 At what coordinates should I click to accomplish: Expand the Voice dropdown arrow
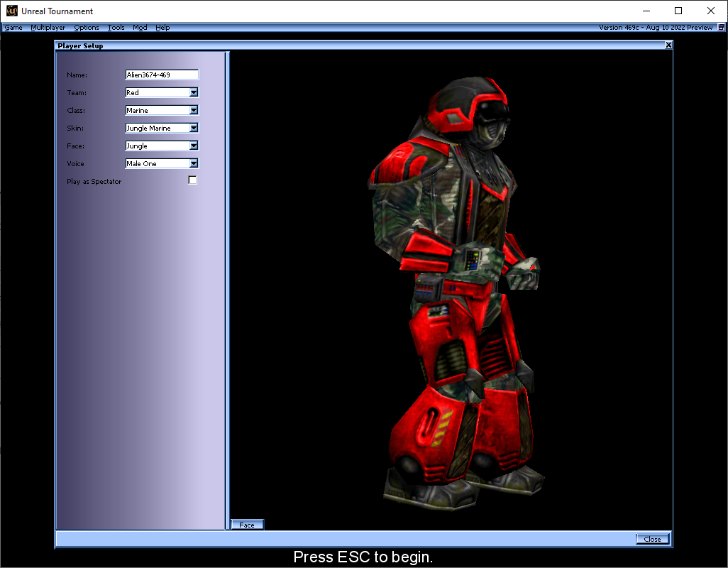194,163
